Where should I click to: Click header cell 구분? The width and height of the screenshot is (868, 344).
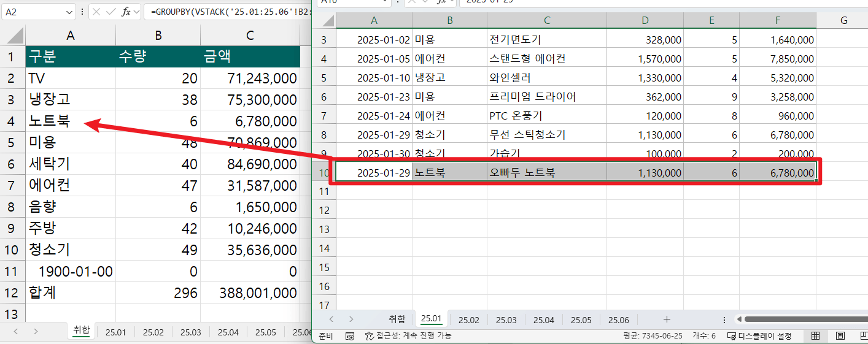click(x=71, y=57)
